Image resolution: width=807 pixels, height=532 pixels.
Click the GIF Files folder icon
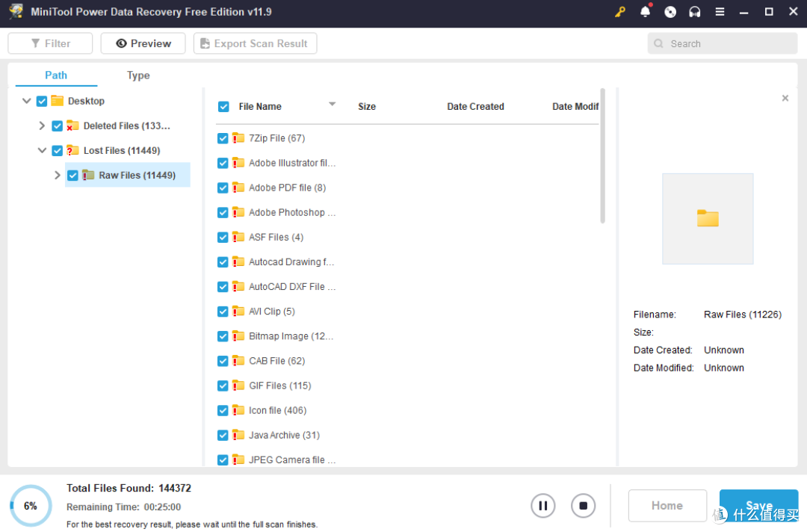[238, 385]
